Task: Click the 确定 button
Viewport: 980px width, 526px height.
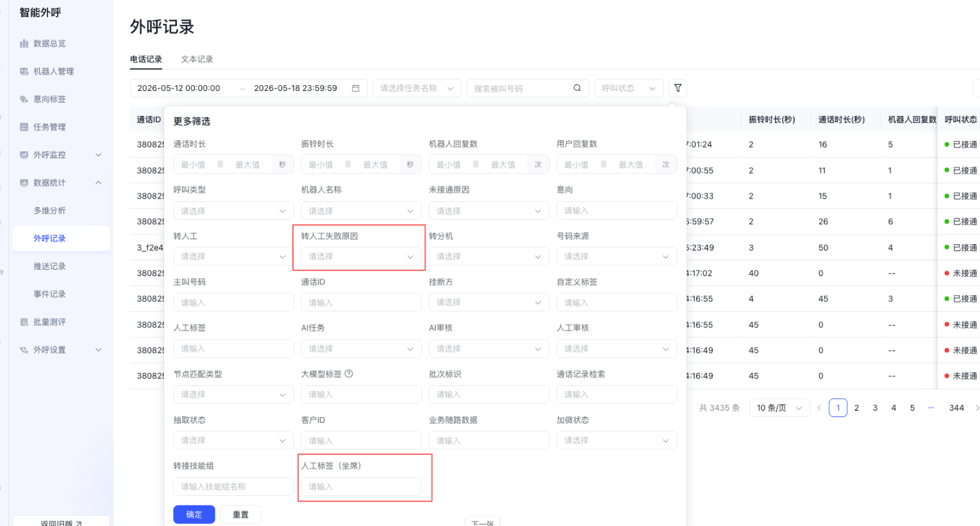Action: click(194, 514)
